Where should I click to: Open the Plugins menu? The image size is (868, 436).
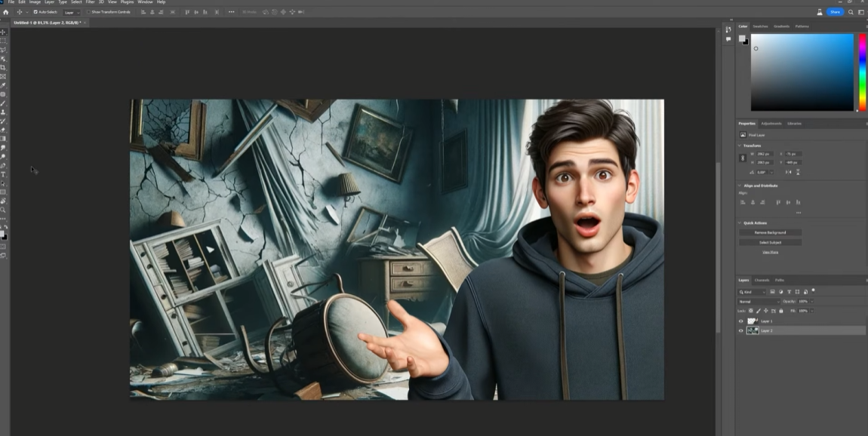(128, 2)
